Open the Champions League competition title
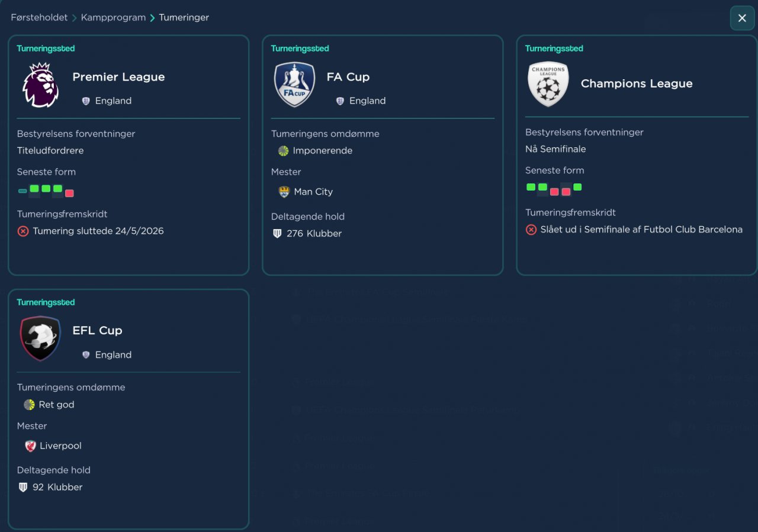Image resolution: width=758 pixels, height=532 pixels. [637, 83]
